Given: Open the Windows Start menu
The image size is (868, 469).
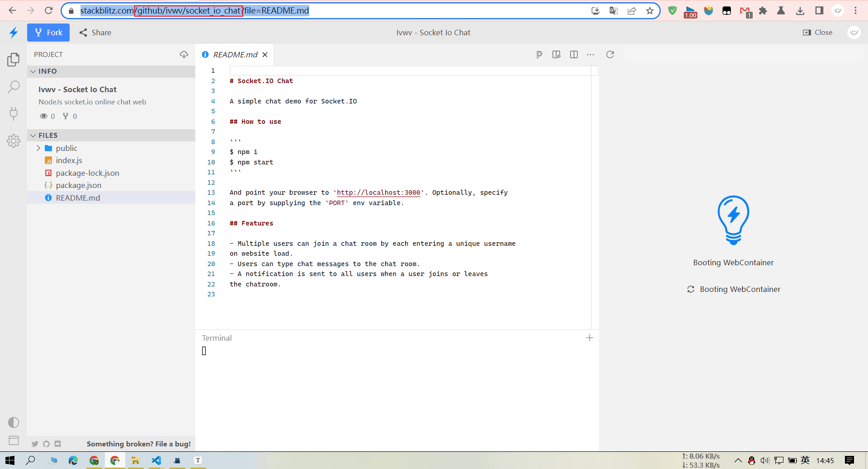Looking at the screenshot, I should 10,460.
